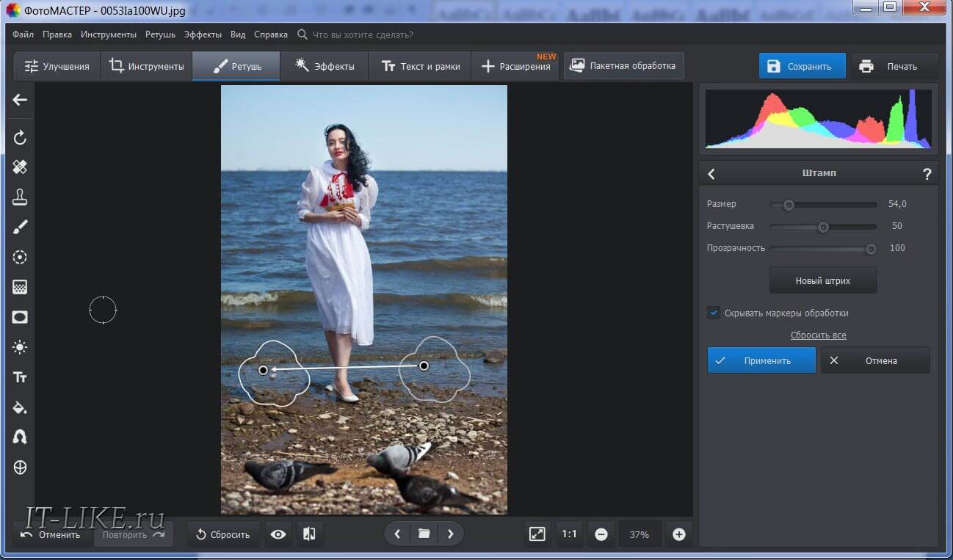Click Пакетная обработка button

click(x=623, y=65)
